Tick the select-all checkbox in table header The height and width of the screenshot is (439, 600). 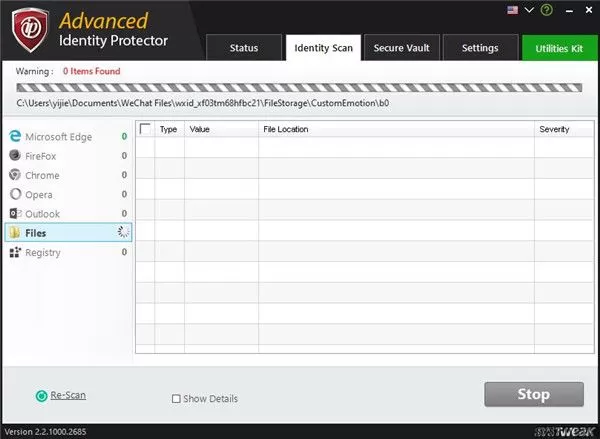coord(145,129)
